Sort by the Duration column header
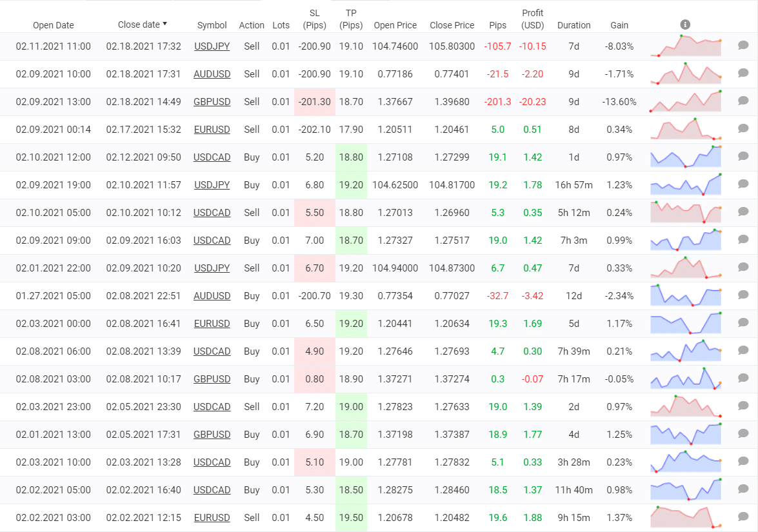 [x=573, y=25]
